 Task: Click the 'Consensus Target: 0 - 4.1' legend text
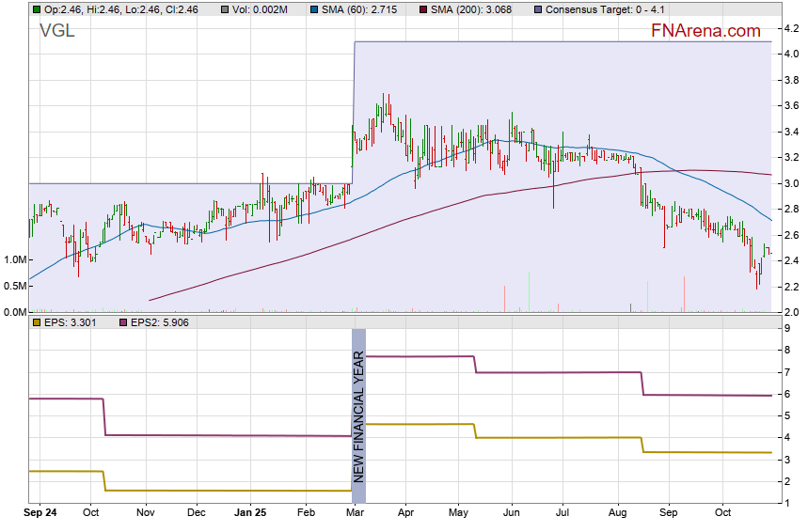[x=603, y=8]
